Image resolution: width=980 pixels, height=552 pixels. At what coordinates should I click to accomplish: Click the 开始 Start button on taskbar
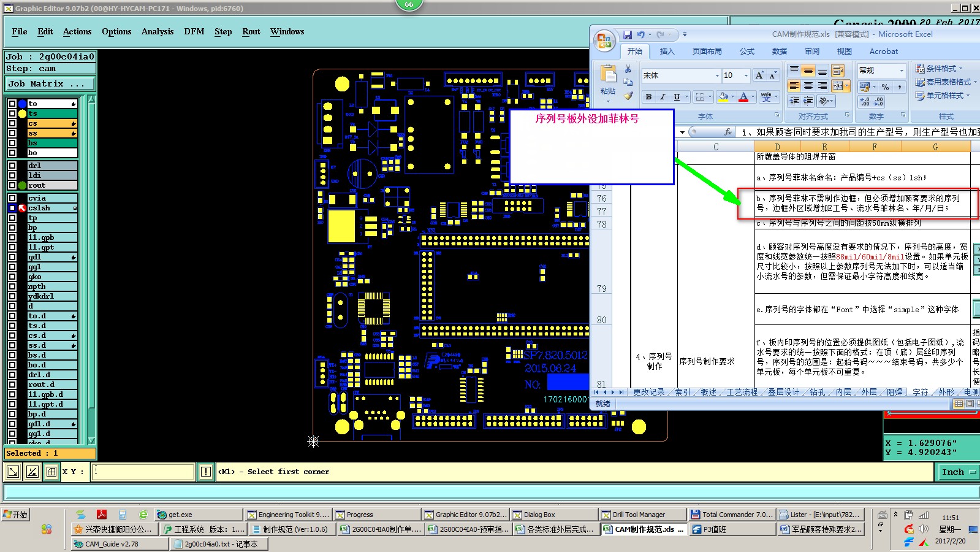click(15, 515)
